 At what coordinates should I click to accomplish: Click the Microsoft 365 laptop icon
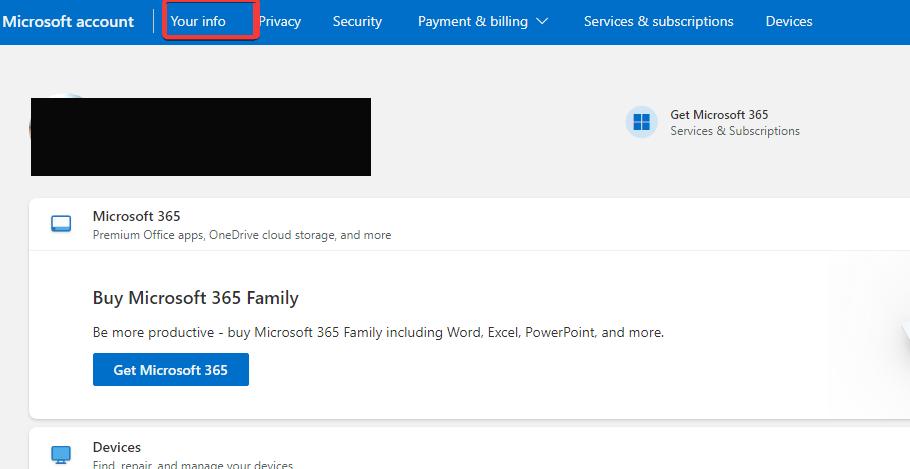click(x=61, y=224)
